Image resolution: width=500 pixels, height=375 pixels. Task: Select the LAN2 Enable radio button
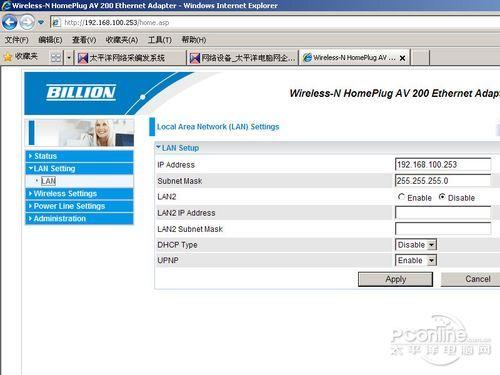pos(401,197)
